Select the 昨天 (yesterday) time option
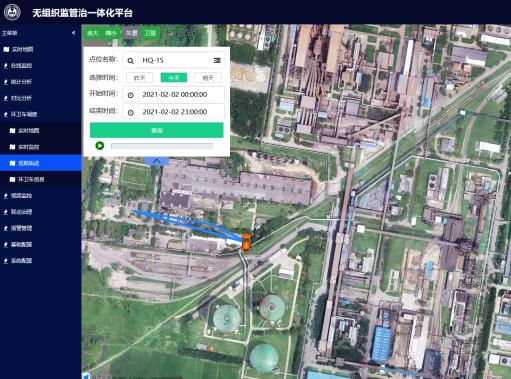 [x=140, y=78]
